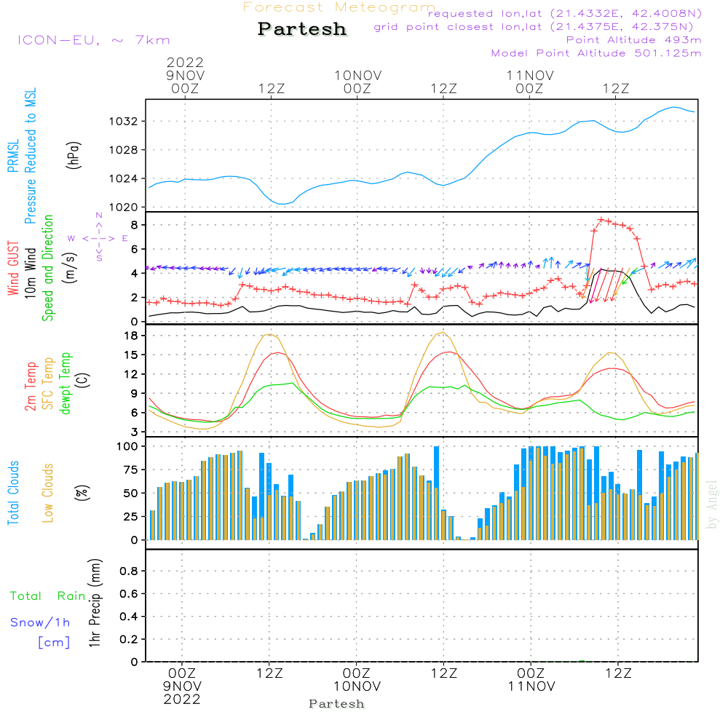Click the 'Point Altitude 493m' text
The image size is (728, 728).
point(633,40)
